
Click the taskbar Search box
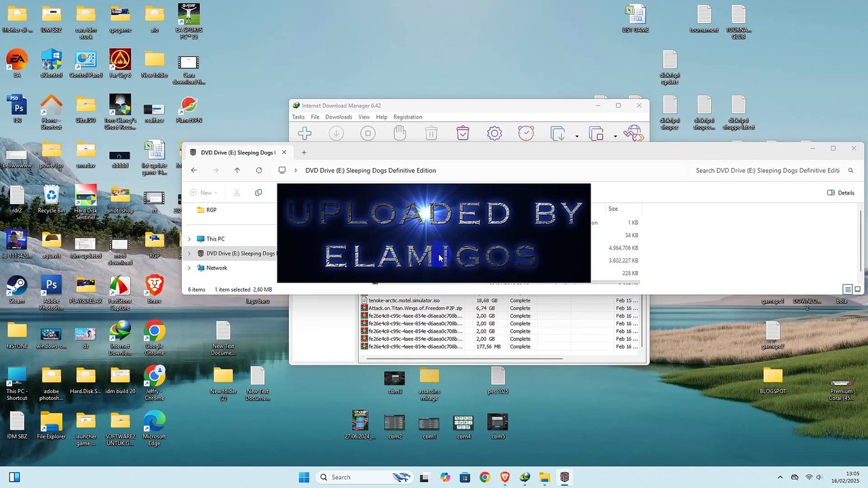pyautogui.click(x=365, y=477)
